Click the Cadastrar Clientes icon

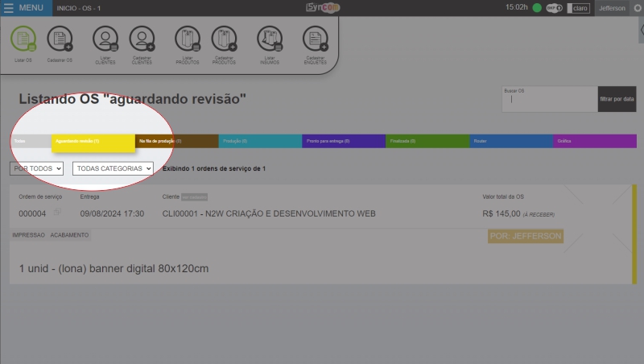coord(142,39)
